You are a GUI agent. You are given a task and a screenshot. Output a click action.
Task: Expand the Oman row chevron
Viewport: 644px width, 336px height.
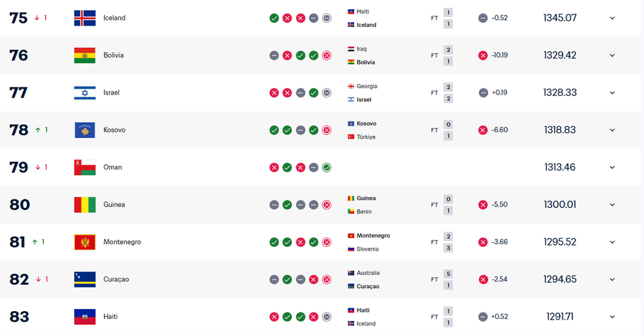(x=612, y=167)
